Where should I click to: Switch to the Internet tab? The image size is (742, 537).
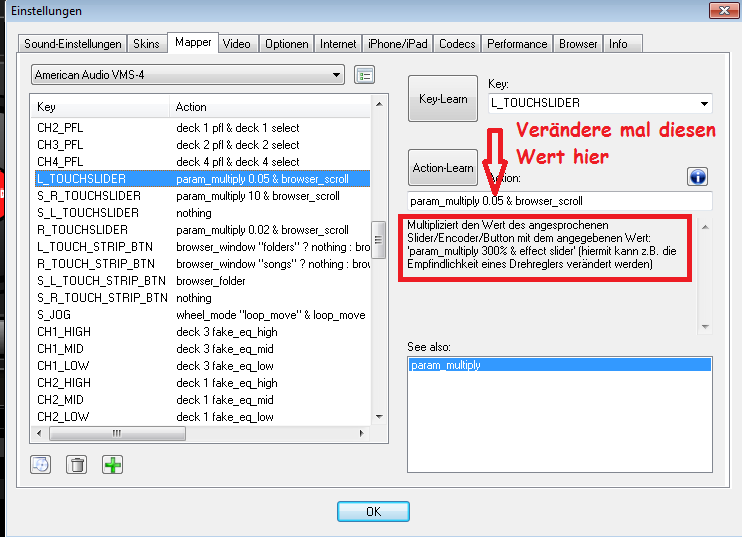(338, 44)
